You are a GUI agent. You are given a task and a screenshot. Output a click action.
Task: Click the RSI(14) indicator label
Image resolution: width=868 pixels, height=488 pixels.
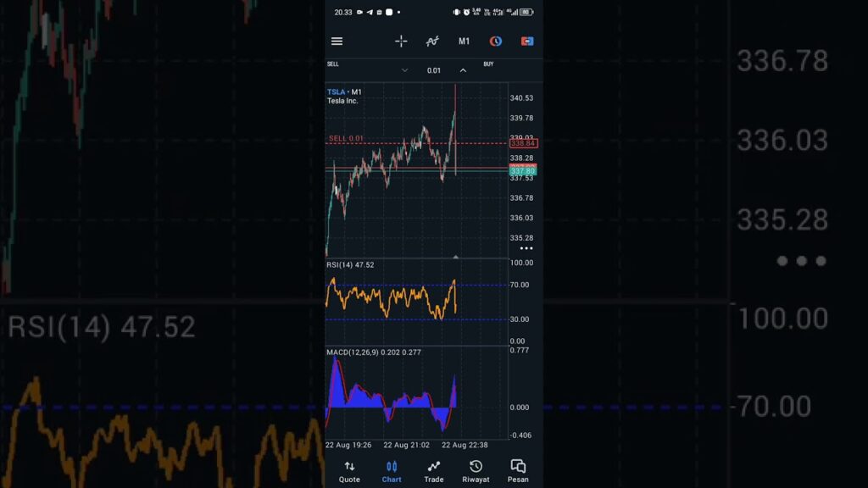[350, 265]
